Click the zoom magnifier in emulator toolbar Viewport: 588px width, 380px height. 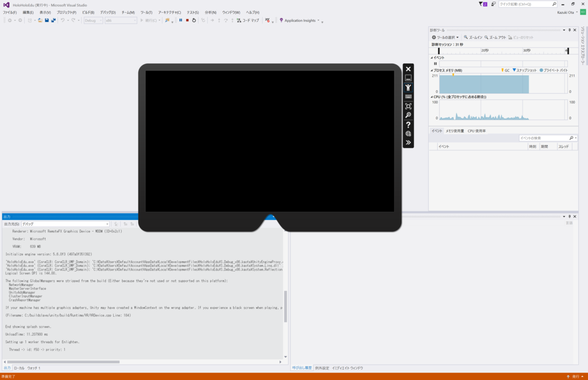click(x=408, y=115)
